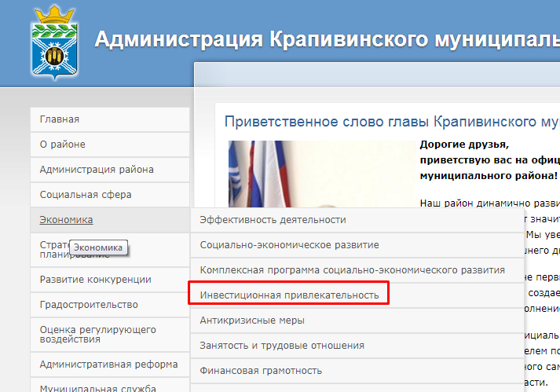
Task: Click the Экономика sidebar link
Action: click(x=66, y=220)
